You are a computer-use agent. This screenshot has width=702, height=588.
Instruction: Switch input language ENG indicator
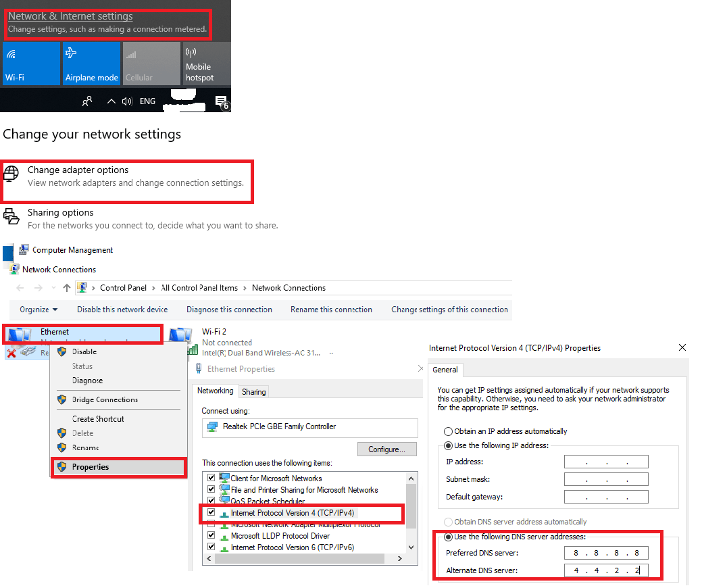click(147, 101)
